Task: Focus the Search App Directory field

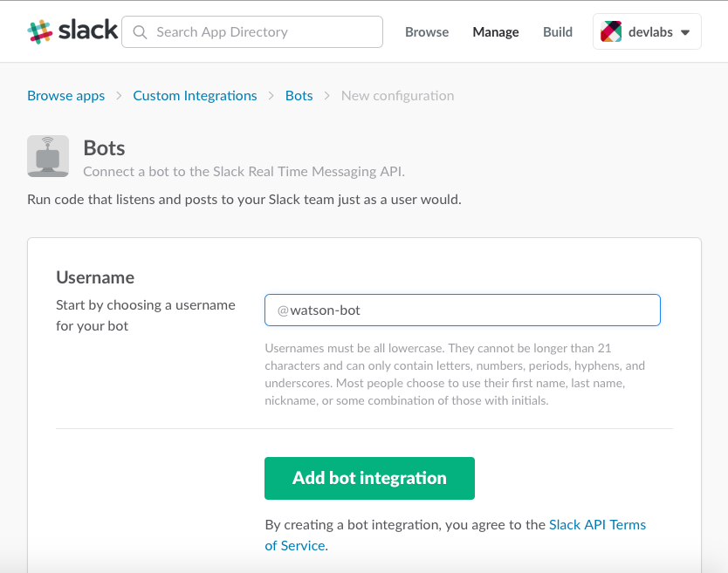Action: [252, 32]
